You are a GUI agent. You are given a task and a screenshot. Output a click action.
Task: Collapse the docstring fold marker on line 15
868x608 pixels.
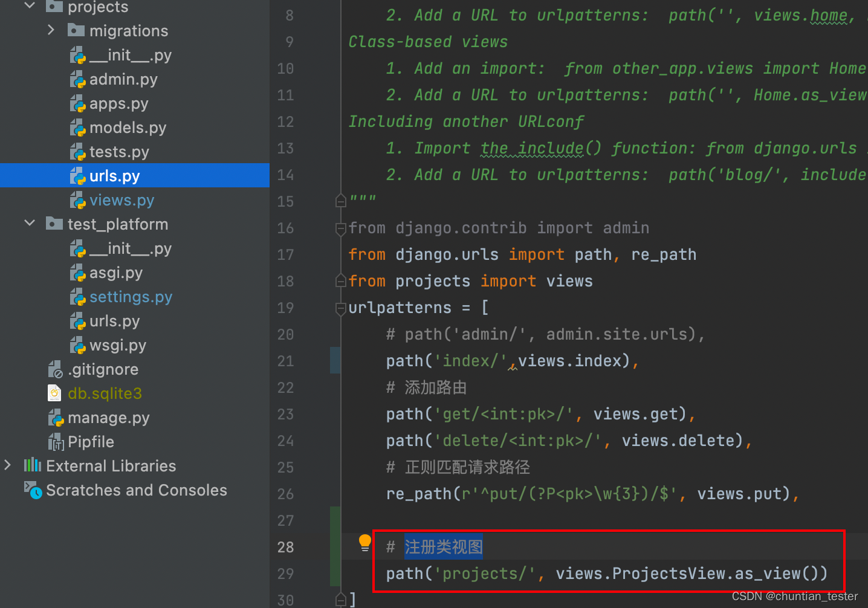340,200
